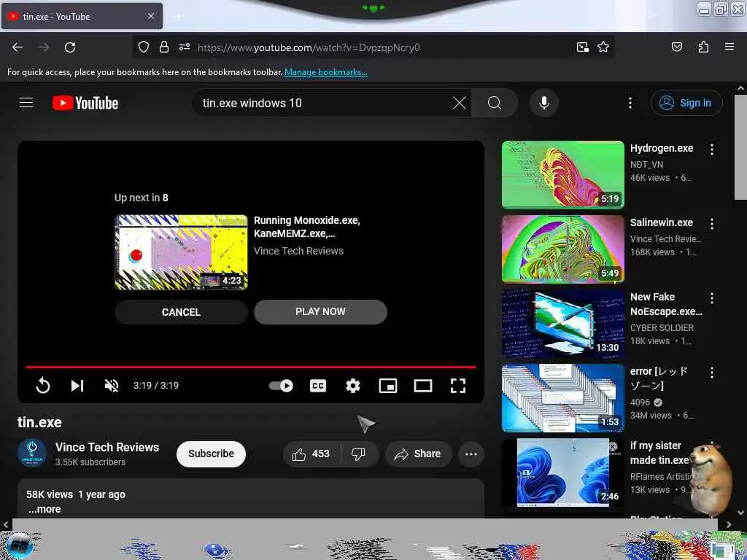This screenshot has height=560, width=747.
Task: Replay the video
Action: tap(43, 385)
